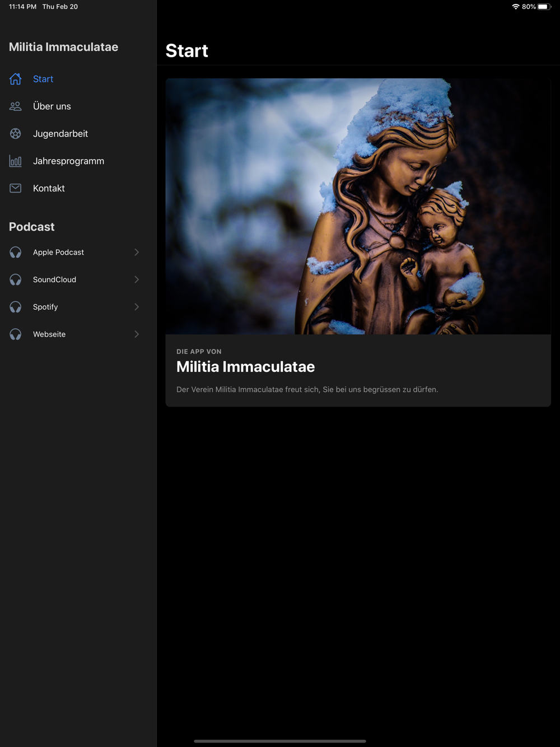Click the headphones icon beside SoundCloud
The width and height of the screenshot is (560, 747).
tap(16, 280)
